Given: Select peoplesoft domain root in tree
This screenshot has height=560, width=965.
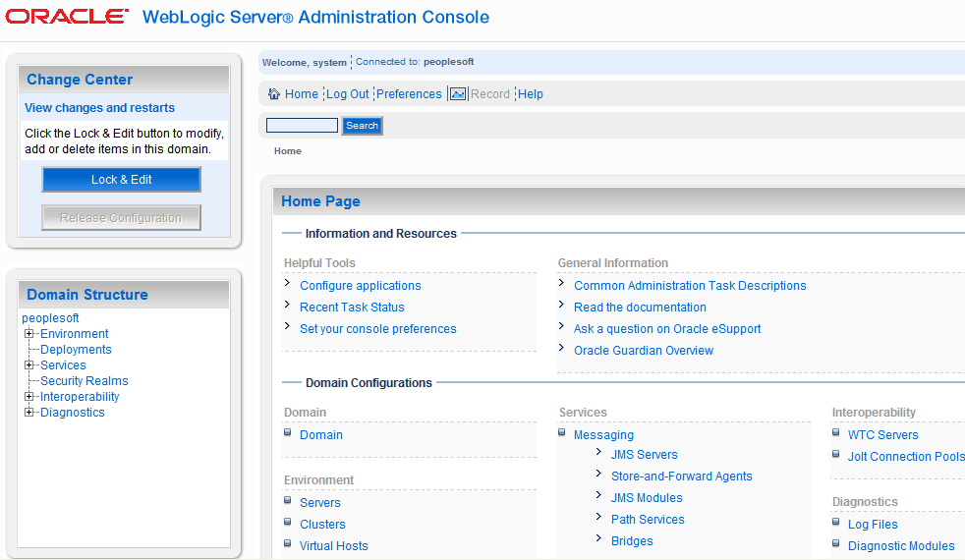Looking at the screenshot, I should click(50, 318).
